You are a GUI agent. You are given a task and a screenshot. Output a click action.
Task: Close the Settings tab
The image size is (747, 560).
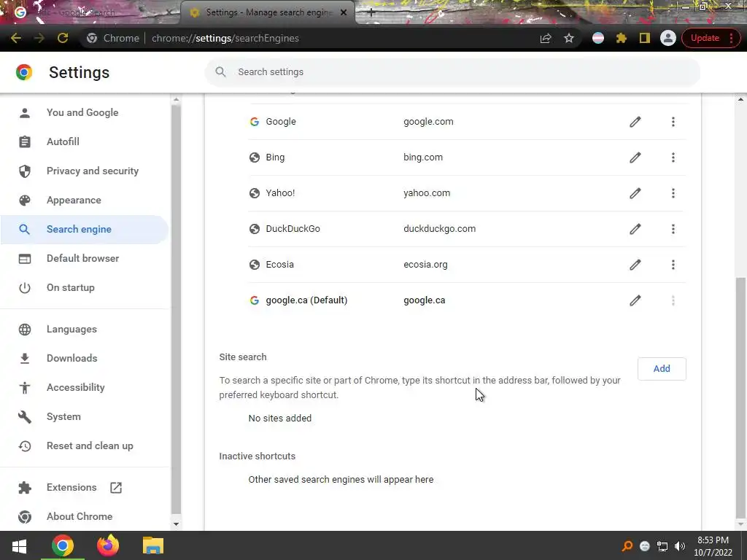344,13
